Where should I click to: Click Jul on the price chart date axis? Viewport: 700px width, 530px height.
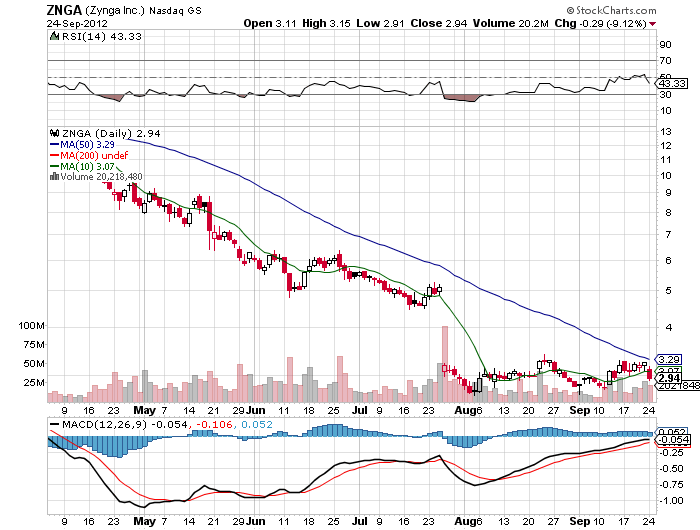coord(360,410)
